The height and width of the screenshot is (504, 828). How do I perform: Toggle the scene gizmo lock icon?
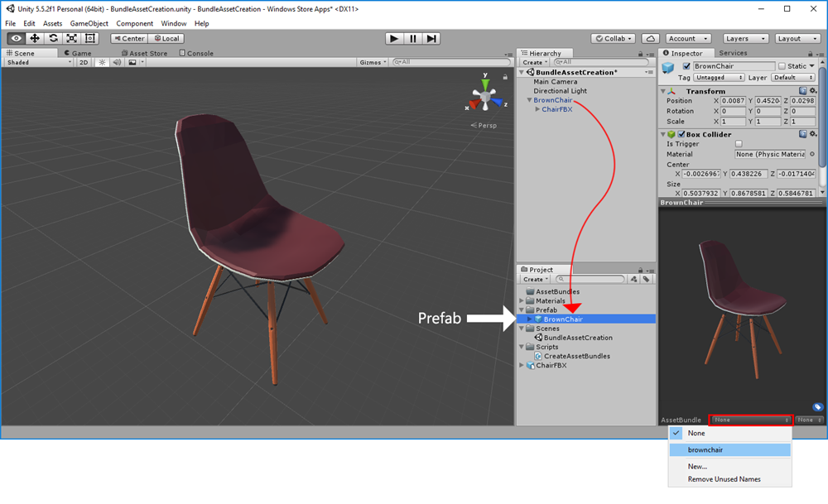click(505, 77)
